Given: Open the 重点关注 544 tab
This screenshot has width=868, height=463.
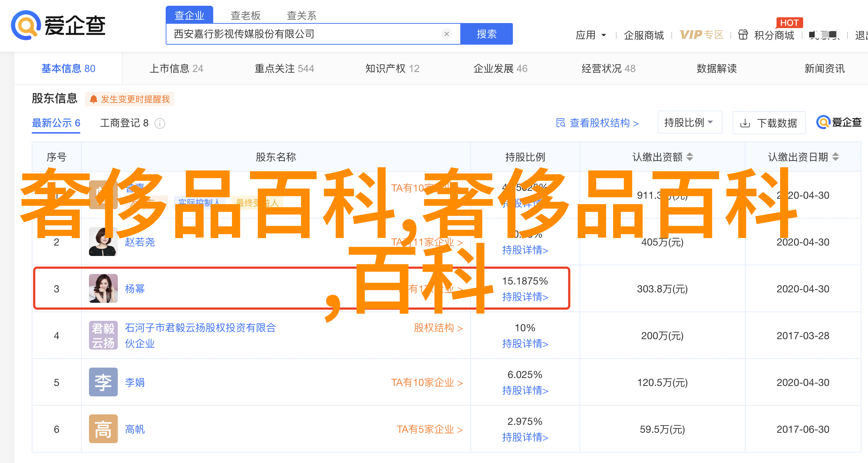Looking at the screenshot, I should pyautogui.click(x=285, y=68).
